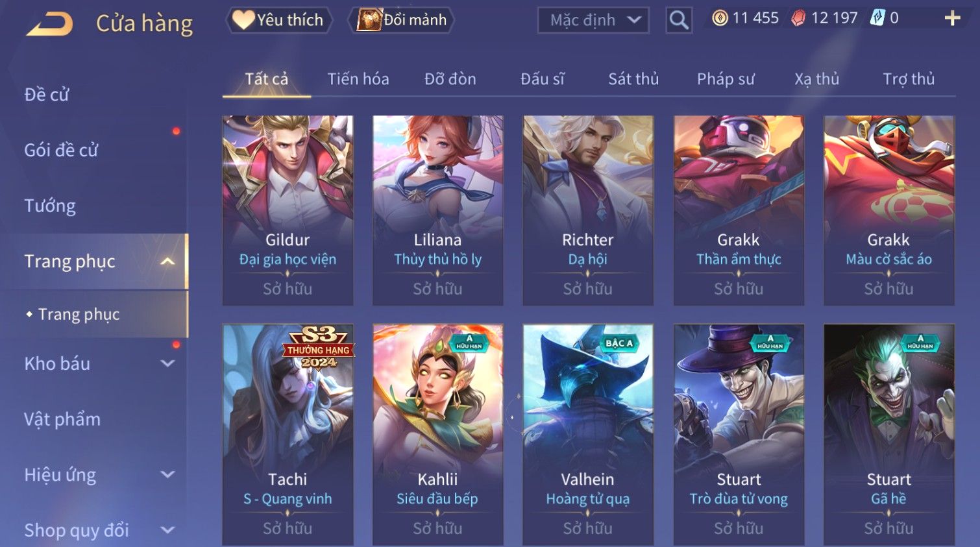
Task: Expand the Kho báu sidebar section
Action: click(x=167, y=363)
